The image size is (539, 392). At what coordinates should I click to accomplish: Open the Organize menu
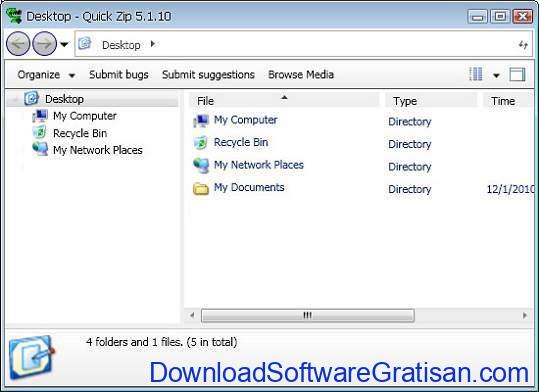(46, 75)
